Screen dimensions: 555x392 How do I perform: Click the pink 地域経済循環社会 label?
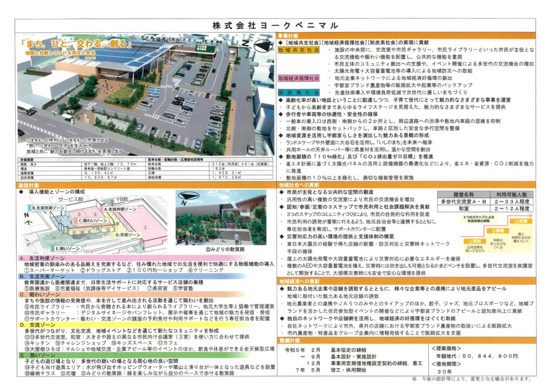[299, 79]
